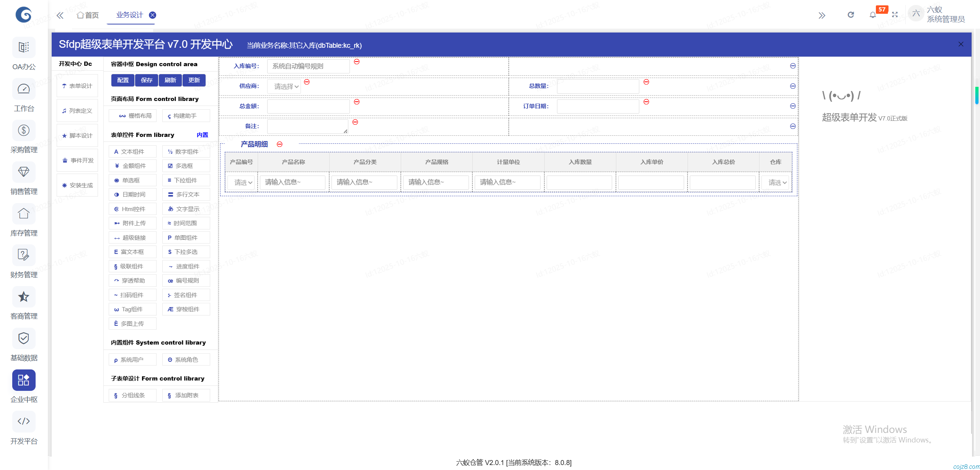980x470 pixels.
Task: Remove the 入库编号 field
Action: 356,62
